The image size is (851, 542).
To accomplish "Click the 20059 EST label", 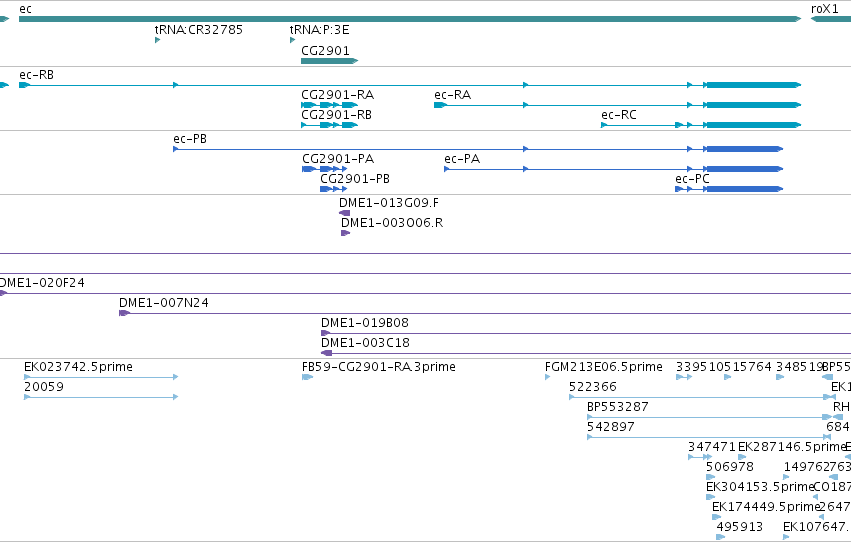I will [x=44, y=387].
